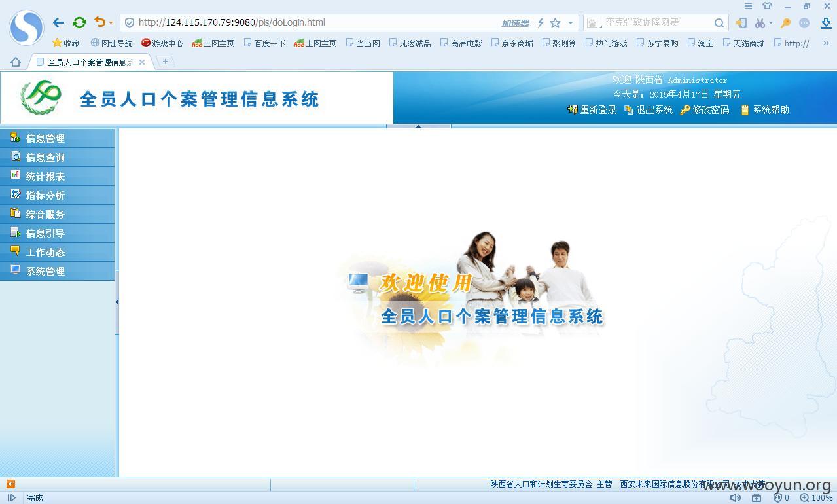
Task: Click scissors screenshot tool icon
Action: [760, 23]
